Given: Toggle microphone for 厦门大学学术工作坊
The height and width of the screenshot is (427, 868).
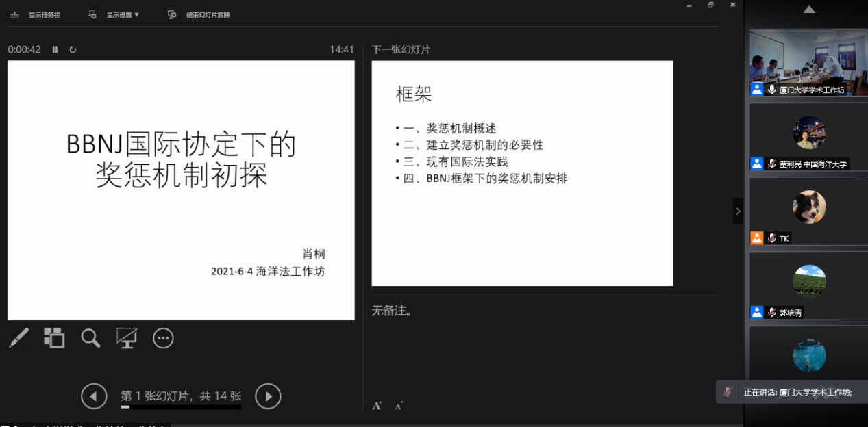Looking at the screenshot, I should click(x=772, y=90).
